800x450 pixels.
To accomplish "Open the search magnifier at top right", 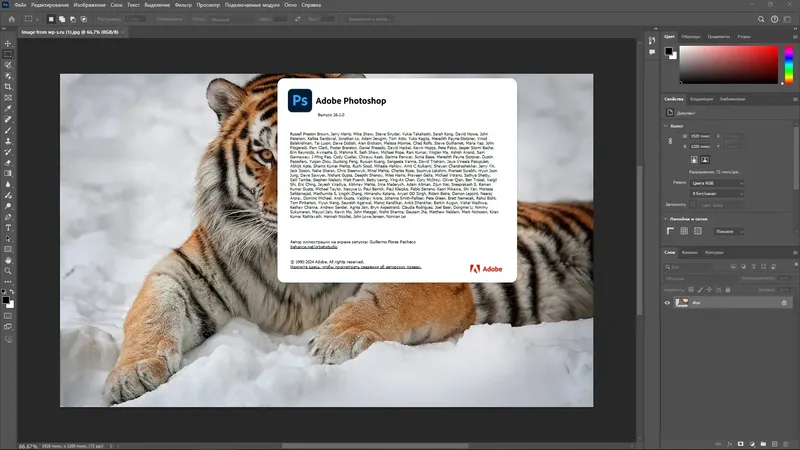I will click(x=760, y=19).
